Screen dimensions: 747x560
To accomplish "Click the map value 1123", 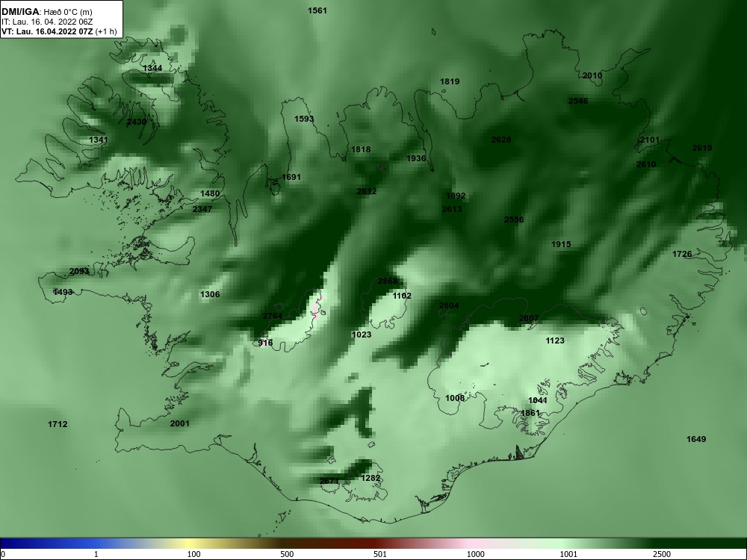I will [x=554, y=340].
